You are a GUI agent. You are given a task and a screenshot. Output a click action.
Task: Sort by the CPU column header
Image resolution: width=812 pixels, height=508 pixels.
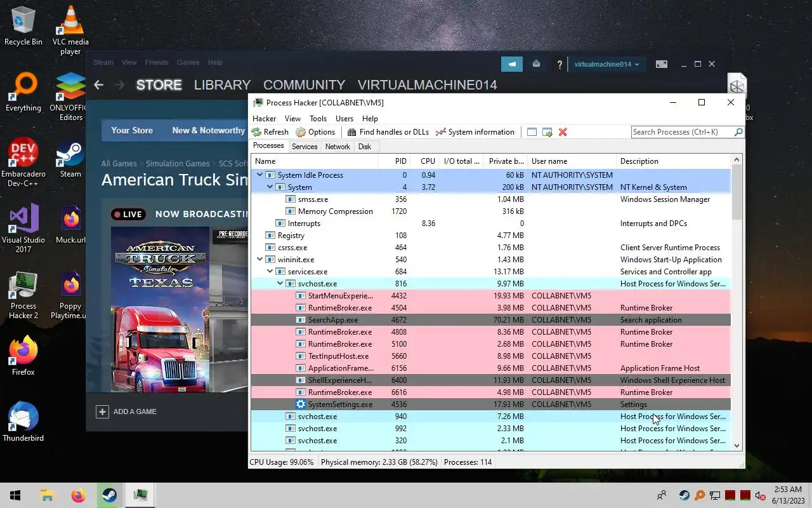pos(424,161)
